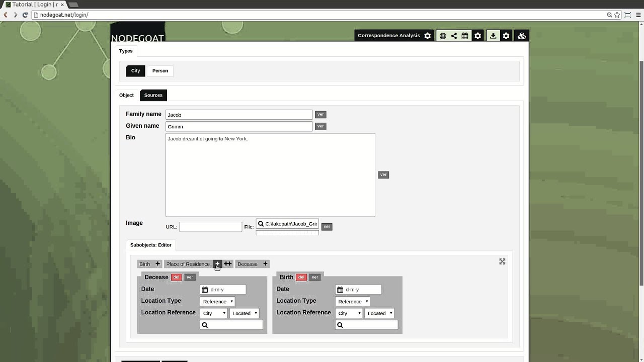Click search icon in Image File field
This screenshot has width=644, height=362.
261,224
